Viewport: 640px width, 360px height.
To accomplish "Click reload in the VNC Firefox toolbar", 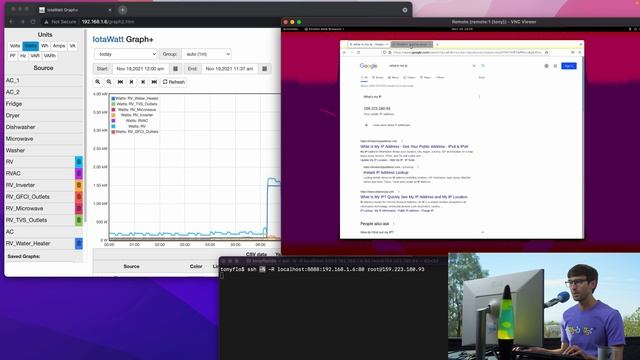I will tap(358, 53).
